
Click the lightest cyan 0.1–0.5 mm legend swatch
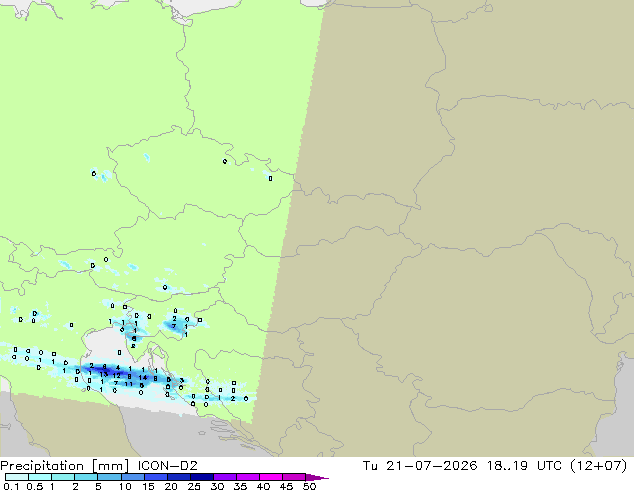coord(17,477)
